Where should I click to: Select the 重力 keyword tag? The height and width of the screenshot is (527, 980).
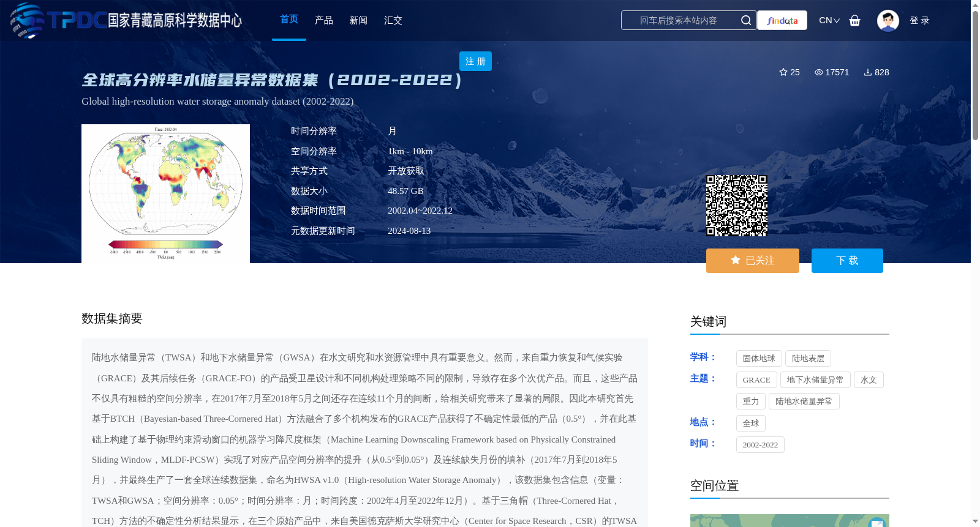click(751, 402)
